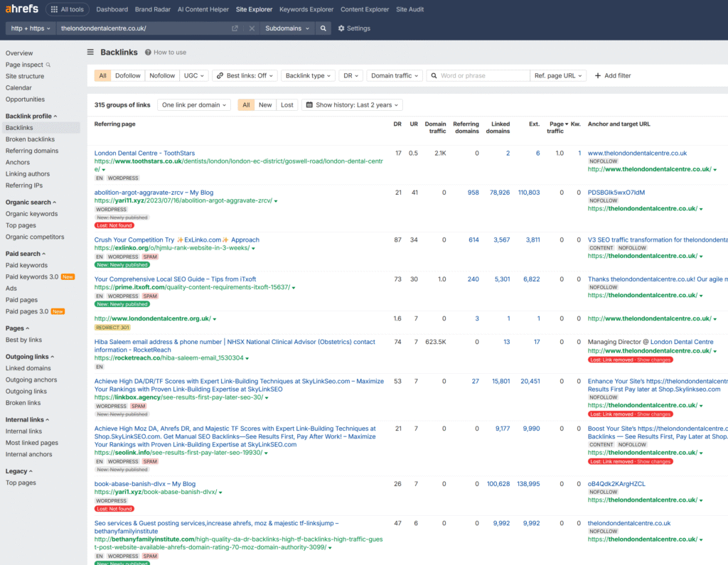Open the http + https protocol dropdown

[x=30, y=28]
